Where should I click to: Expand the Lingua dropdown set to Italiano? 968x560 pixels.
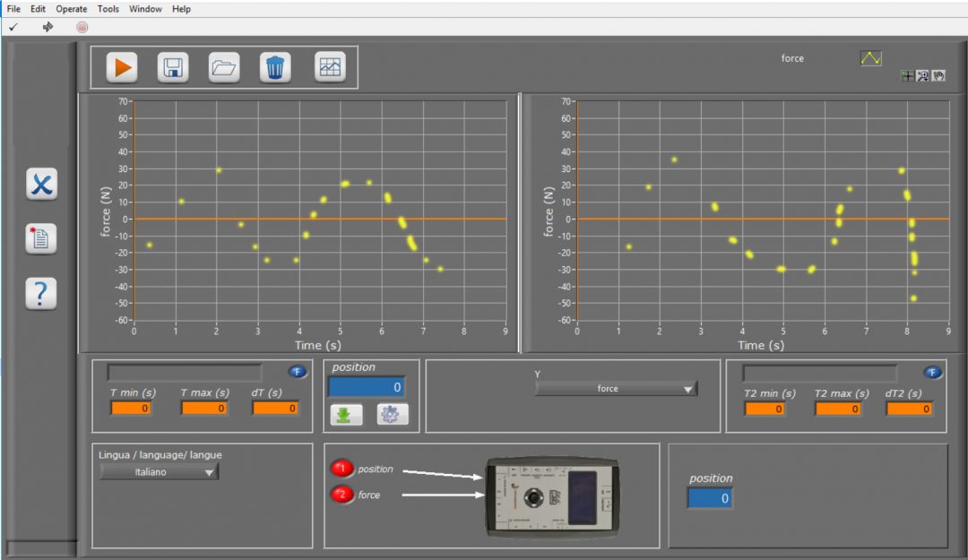click(x=158, y=472)
